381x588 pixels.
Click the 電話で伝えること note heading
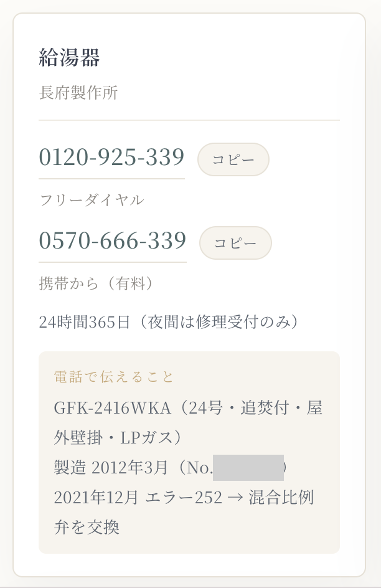click(x=113, y=377)
